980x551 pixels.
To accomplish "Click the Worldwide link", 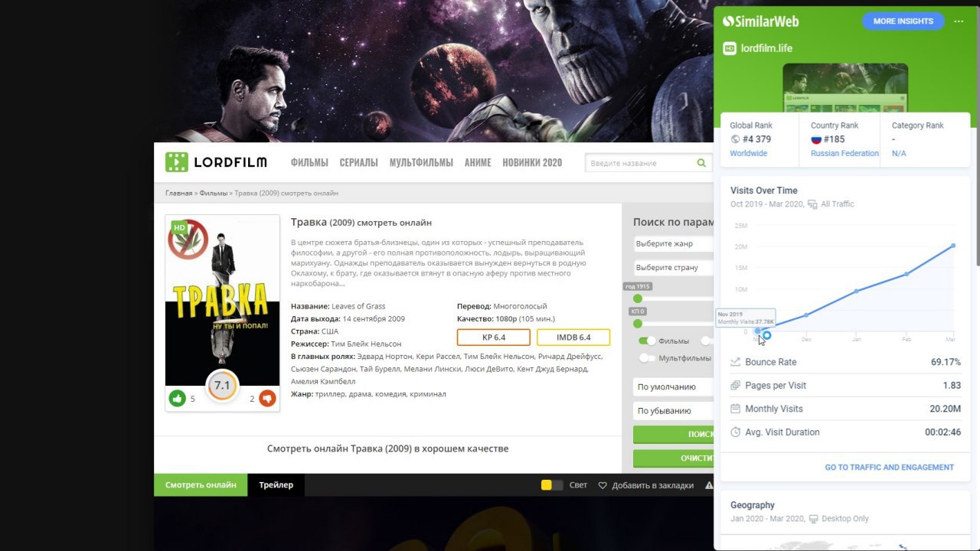I will pyautogui.click(x=748, y=154).
